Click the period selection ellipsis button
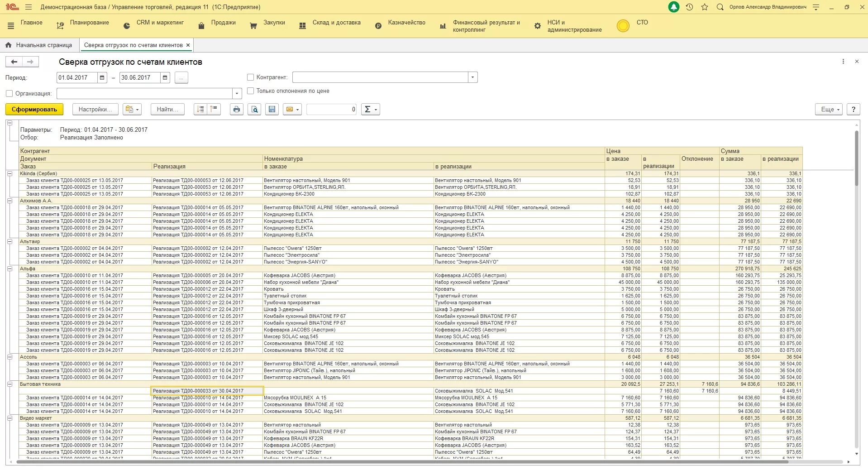 181,77
